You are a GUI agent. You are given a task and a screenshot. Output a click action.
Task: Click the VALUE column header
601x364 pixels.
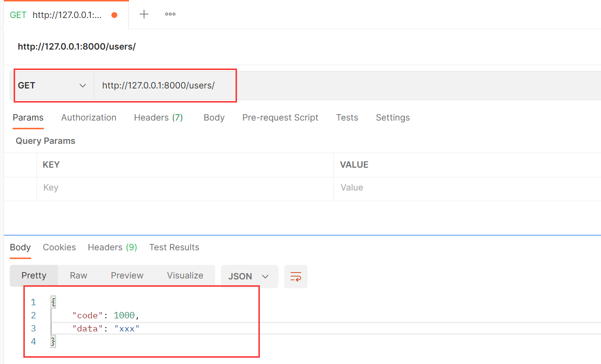(x=354, y=165)
